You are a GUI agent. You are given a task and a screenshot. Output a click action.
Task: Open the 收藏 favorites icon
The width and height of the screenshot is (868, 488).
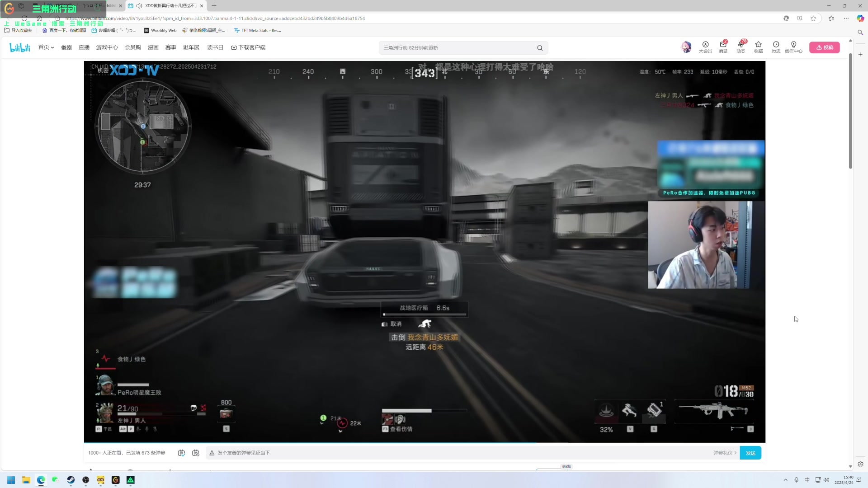pos(758,47)
